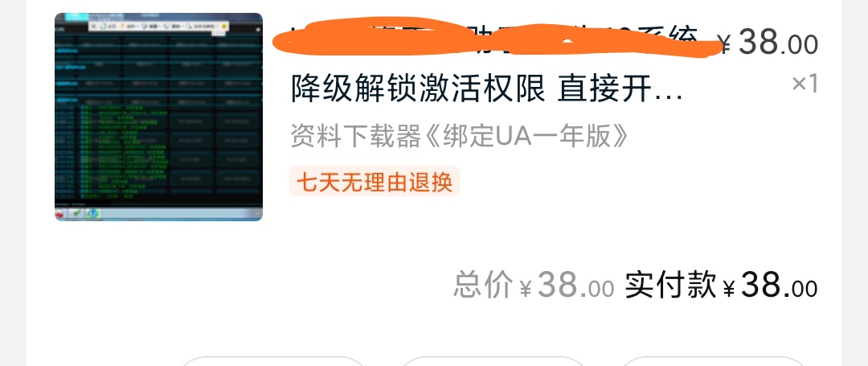
Task: Tap the rightmost rounded button at bottom
Action: 712,361
